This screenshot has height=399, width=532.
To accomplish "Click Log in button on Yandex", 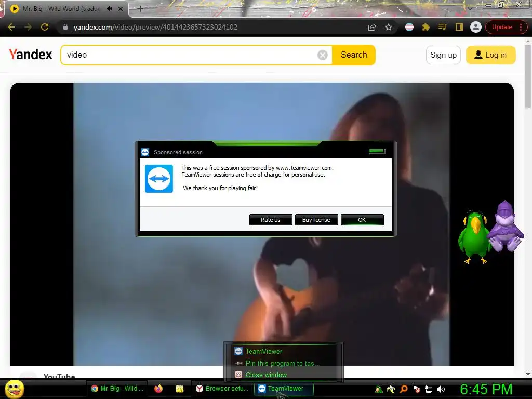I will (x=490, y=55).
